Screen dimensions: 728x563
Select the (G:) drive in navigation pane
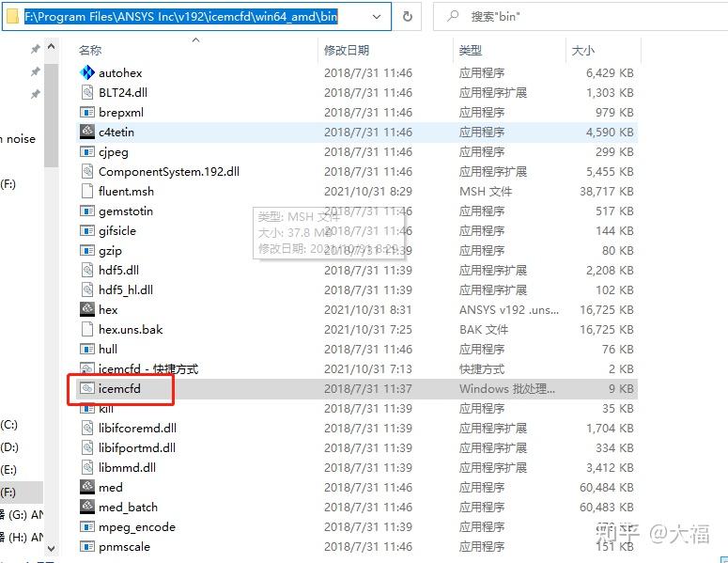coord(22,515)
